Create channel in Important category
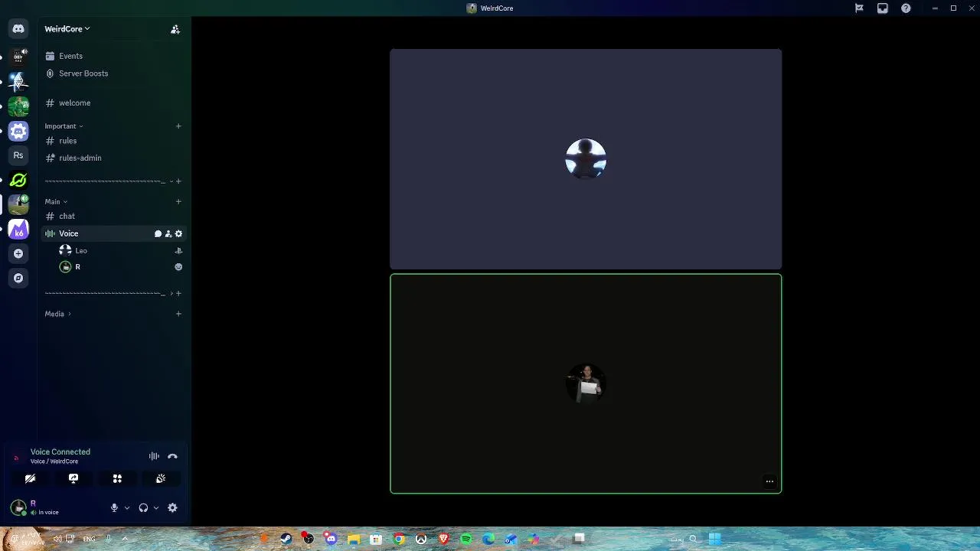 (178, 126)
